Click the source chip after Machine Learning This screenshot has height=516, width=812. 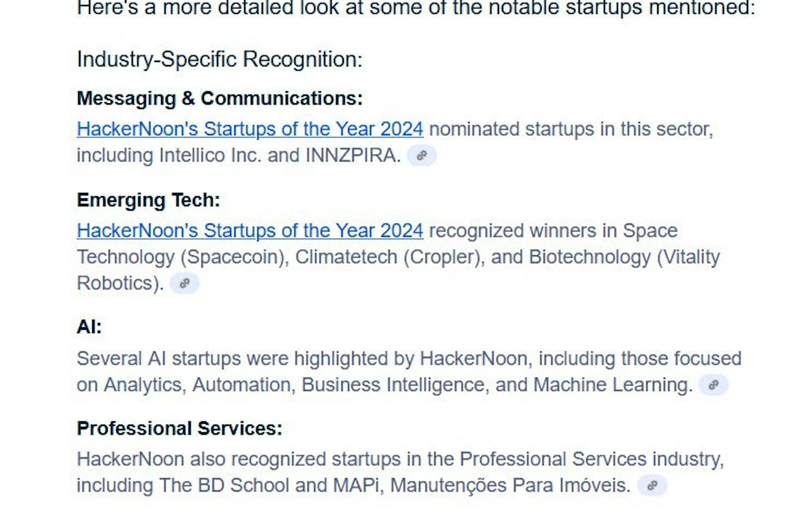tap(713, 385)
